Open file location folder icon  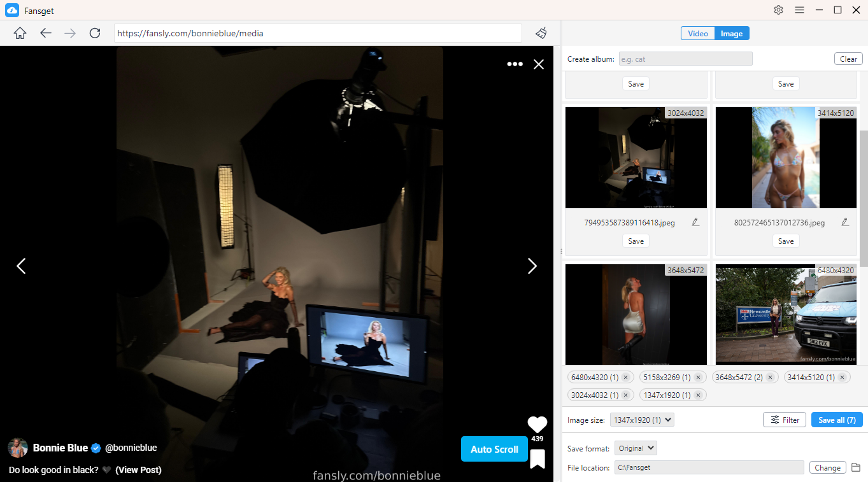pyautogui.click(x=856, y=467)
